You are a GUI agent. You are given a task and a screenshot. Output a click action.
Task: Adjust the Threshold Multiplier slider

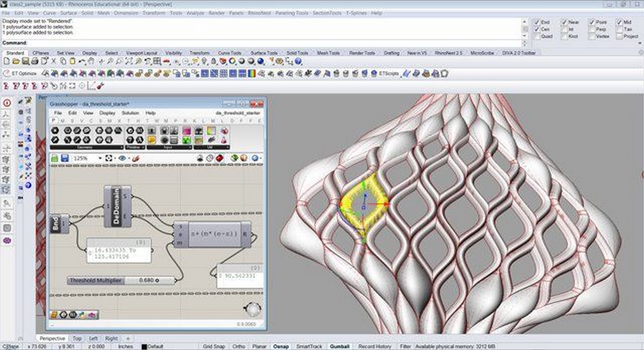click(121, 280)
